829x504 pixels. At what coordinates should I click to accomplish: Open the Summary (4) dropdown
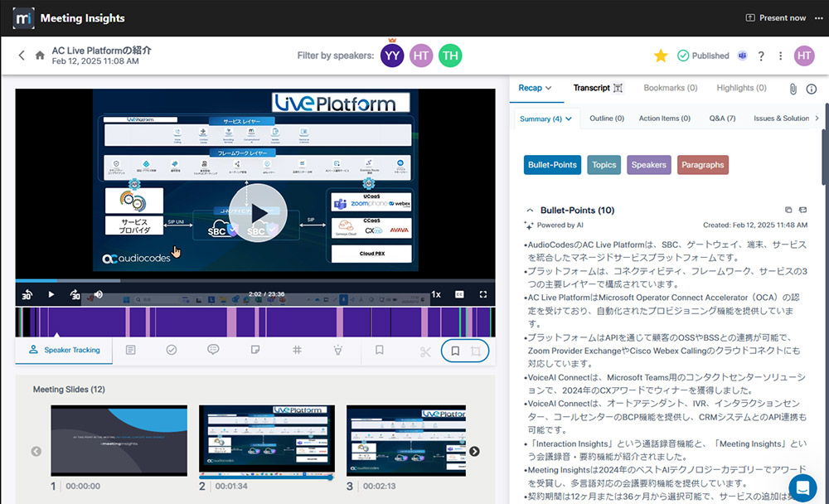(545, 119)
